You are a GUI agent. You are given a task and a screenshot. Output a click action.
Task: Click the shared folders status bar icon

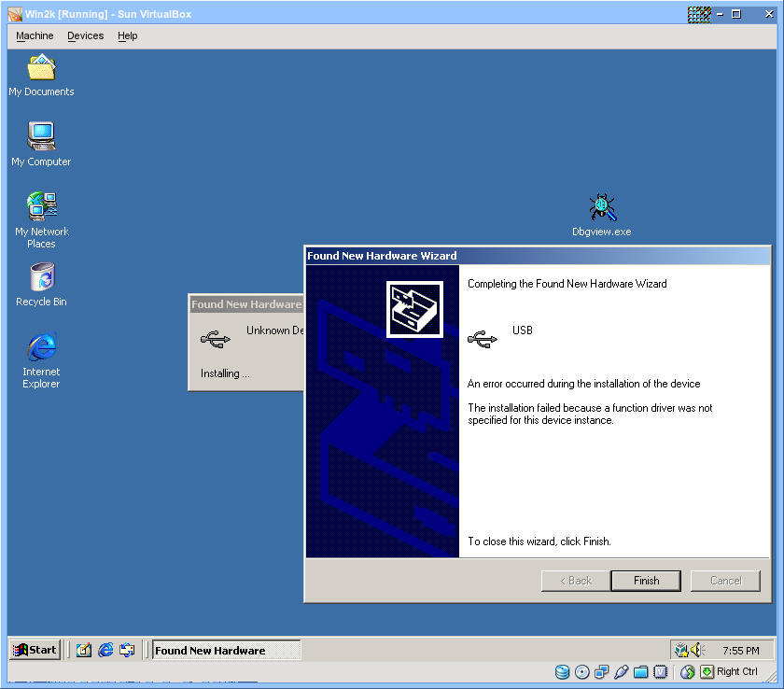point(640,672)
